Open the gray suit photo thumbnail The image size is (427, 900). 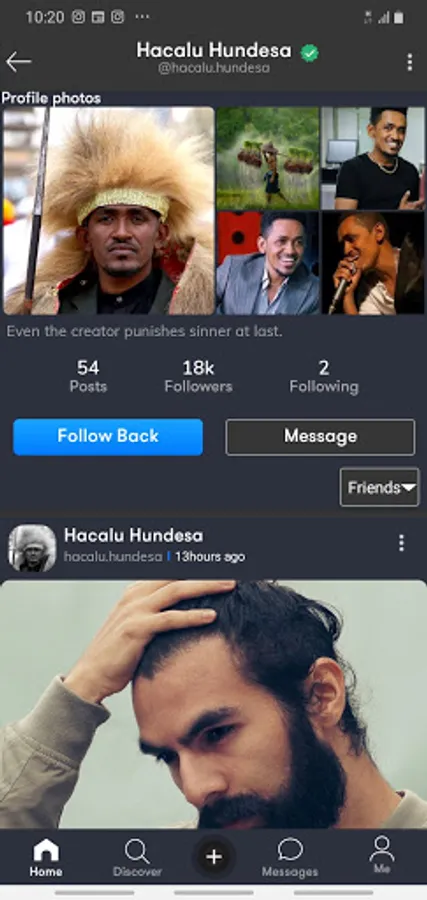pos(267,262)
